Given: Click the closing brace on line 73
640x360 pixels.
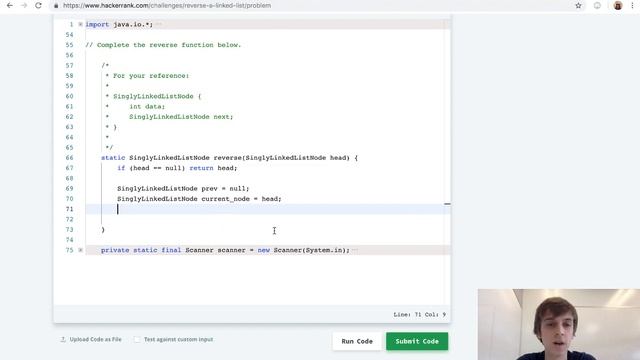Looking at the screenshot, I should pos(103,229).
